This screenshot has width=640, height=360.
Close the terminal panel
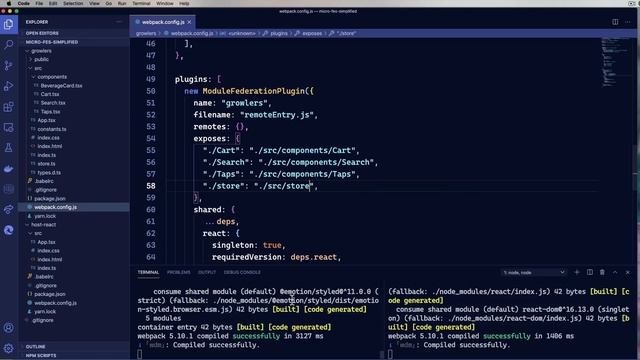628,272
